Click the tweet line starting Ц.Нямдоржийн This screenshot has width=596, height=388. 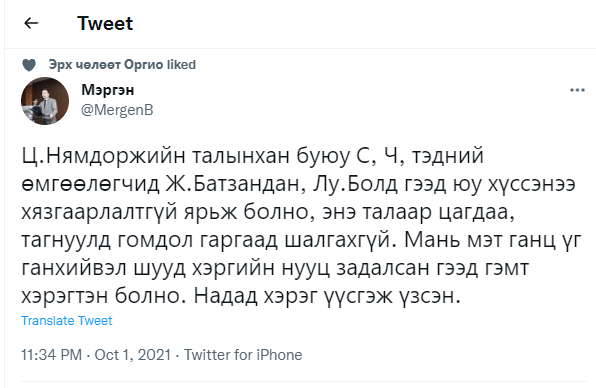point(252,157)
